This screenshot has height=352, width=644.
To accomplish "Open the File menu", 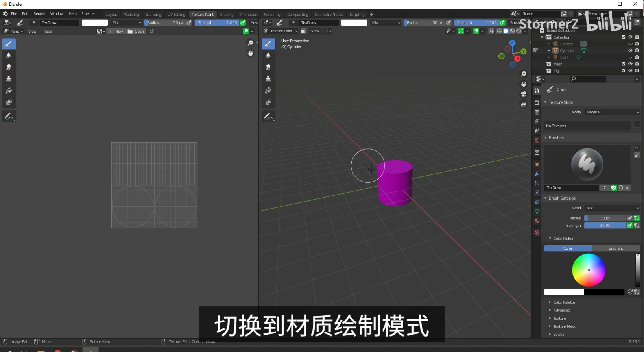I will (x=14, y=13).
